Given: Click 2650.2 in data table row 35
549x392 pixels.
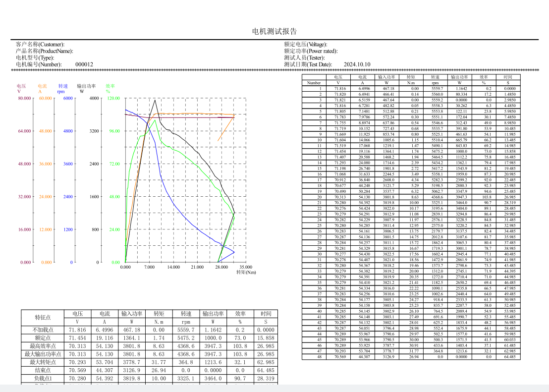Looking at the screenshot, I should tap(461, 282).
